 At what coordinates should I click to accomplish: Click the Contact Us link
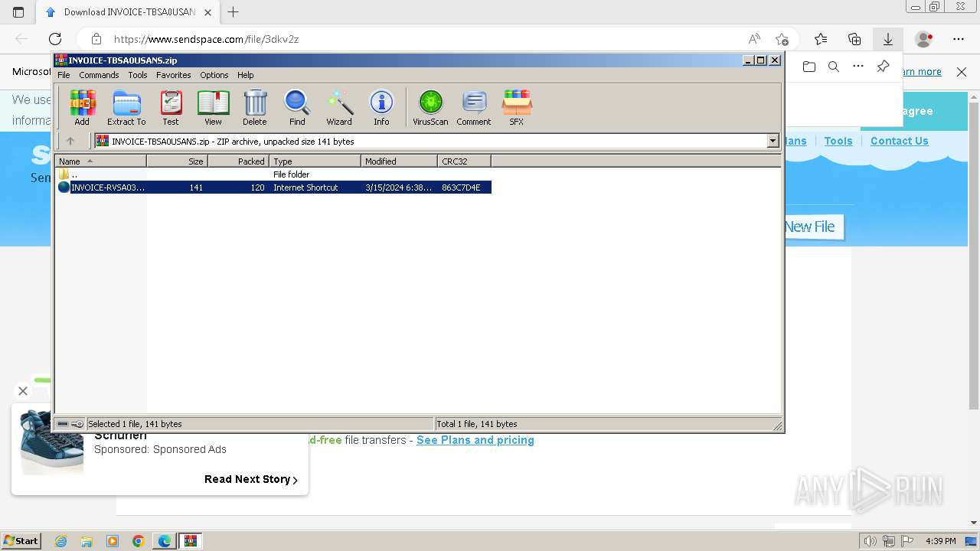coord(900,141)
